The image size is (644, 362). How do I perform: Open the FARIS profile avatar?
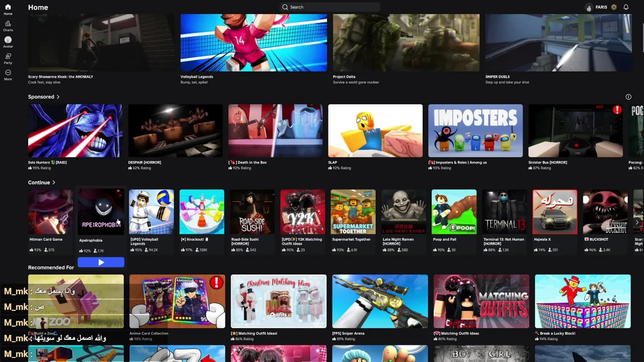coord(589,8)
